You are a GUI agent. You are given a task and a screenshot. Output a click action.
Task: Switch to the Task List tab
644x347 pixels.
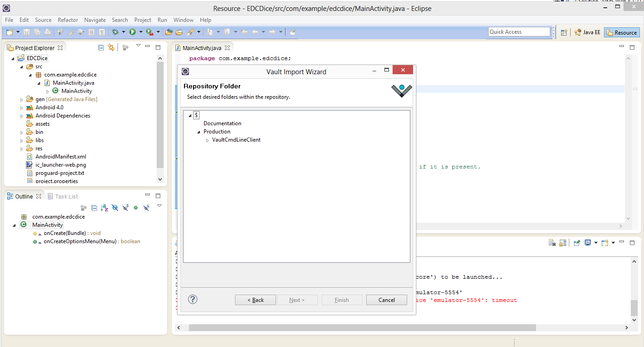click(x=63, y=196)
